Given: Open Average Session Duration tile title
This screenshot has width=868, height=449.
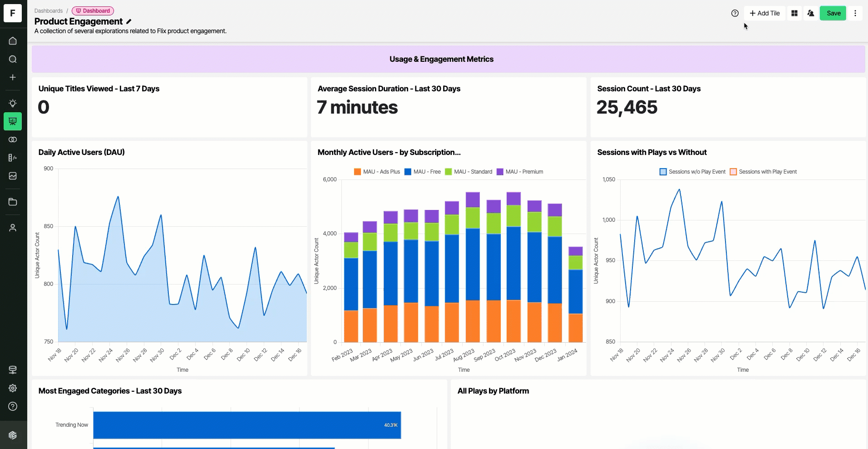Looking at the screenshot, I should coord(389,89).
